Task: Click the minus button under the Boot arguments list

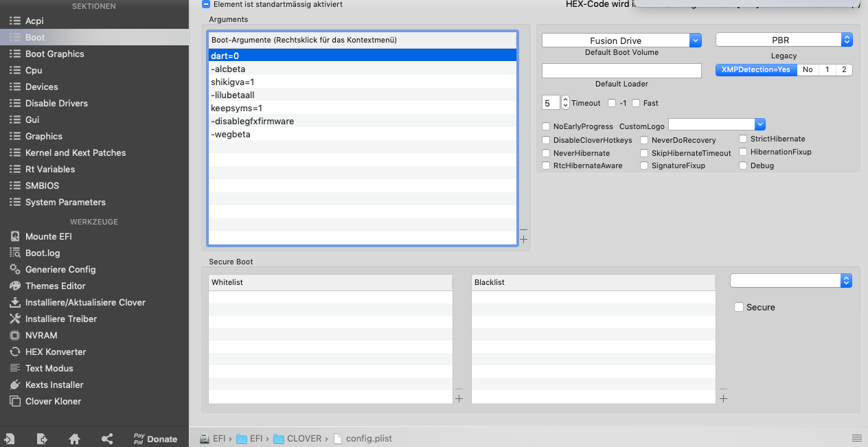Action: [523, 230]
